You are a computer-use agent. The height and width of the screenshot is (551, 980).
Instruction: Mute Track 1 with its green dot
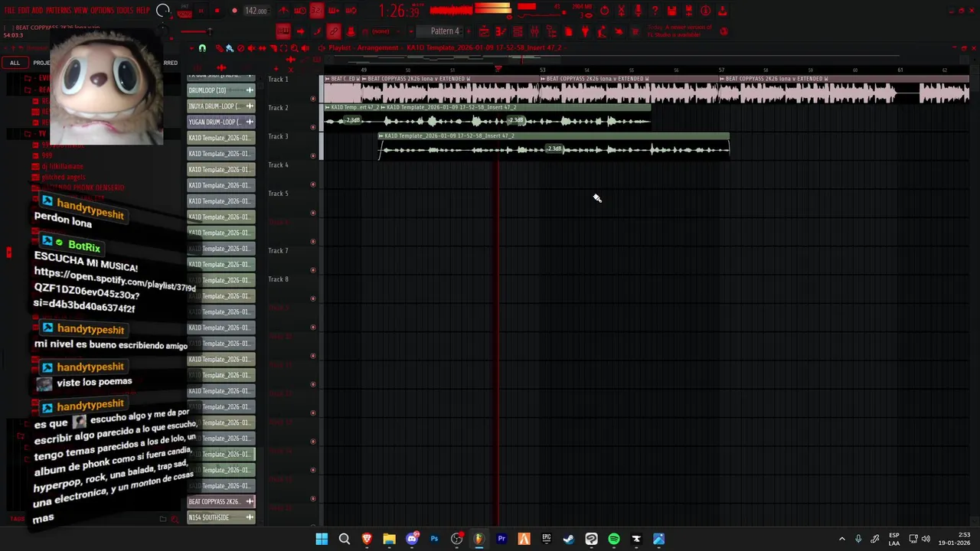click(x=313, y=99)
